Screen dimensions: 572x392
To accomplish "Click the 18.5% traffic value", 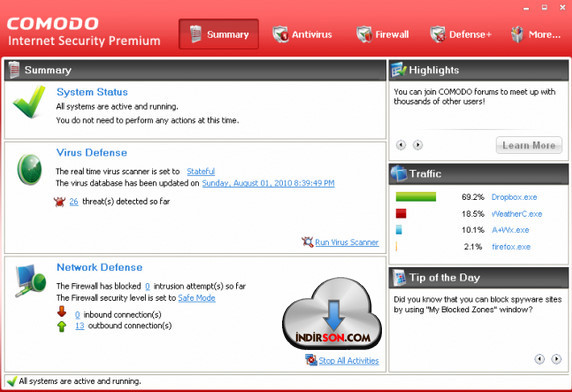I will coord(473,214).
